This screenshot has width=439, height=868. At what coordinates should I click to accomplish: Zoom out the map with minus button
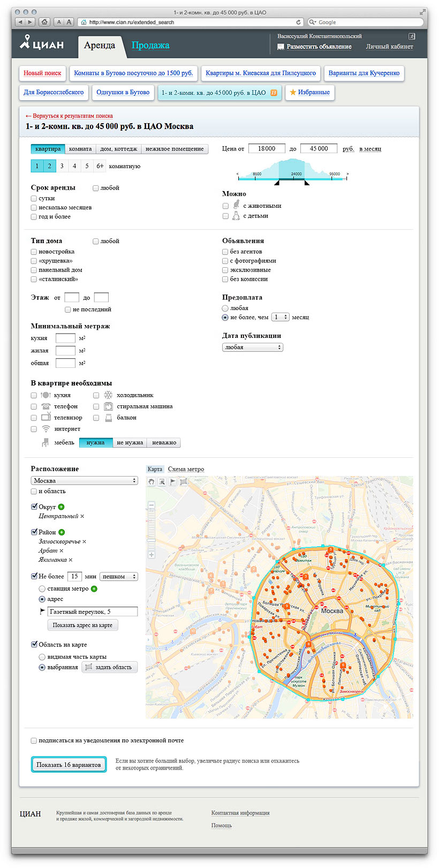152,505
